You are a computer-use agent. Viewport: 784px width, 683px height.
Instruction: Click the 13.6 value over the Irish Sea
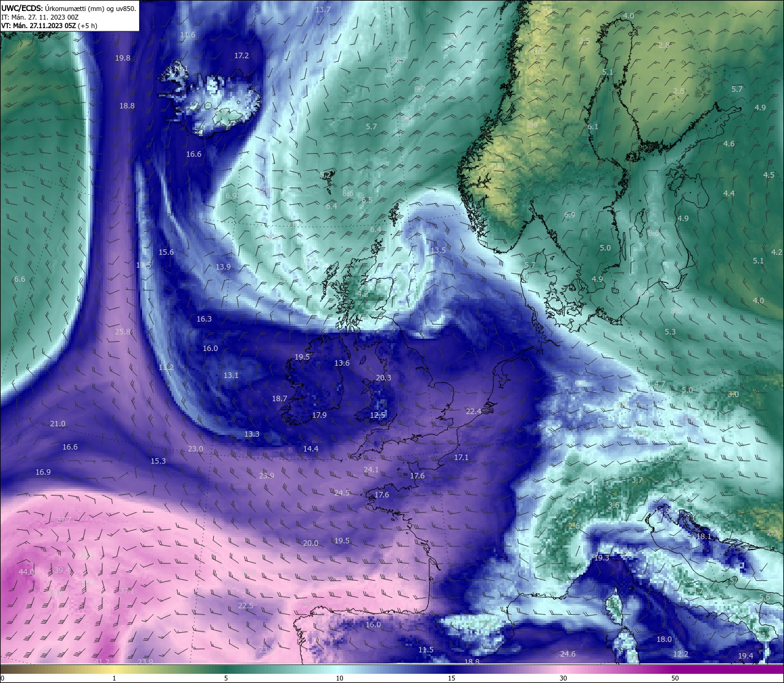tap(342, 363)
